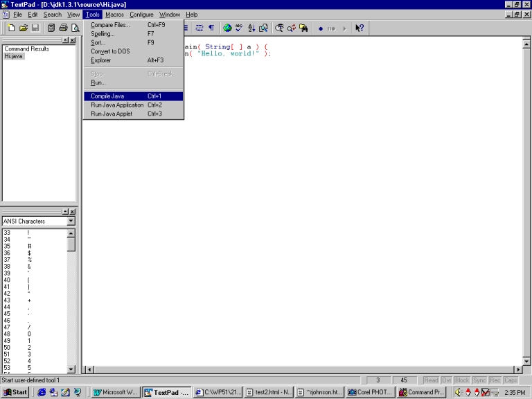Click character list scrollbar down arrow

pyautogui.click(x=71, y=369)
